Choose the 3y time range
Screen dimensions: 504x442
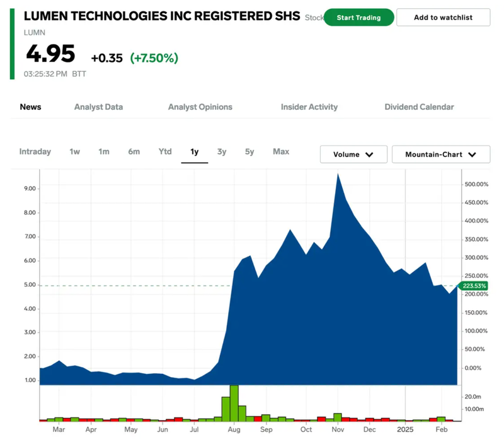tap(222, 151)
